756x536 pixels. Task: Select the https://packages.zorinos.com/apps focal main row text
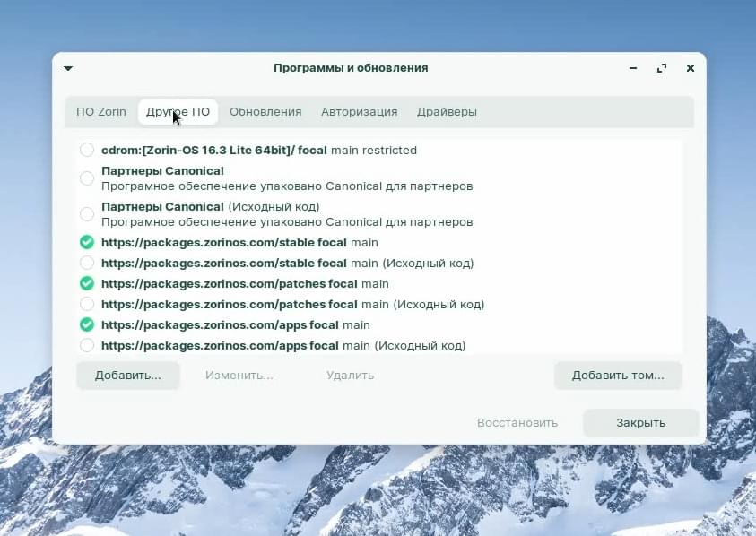click(x=236, y=325)
